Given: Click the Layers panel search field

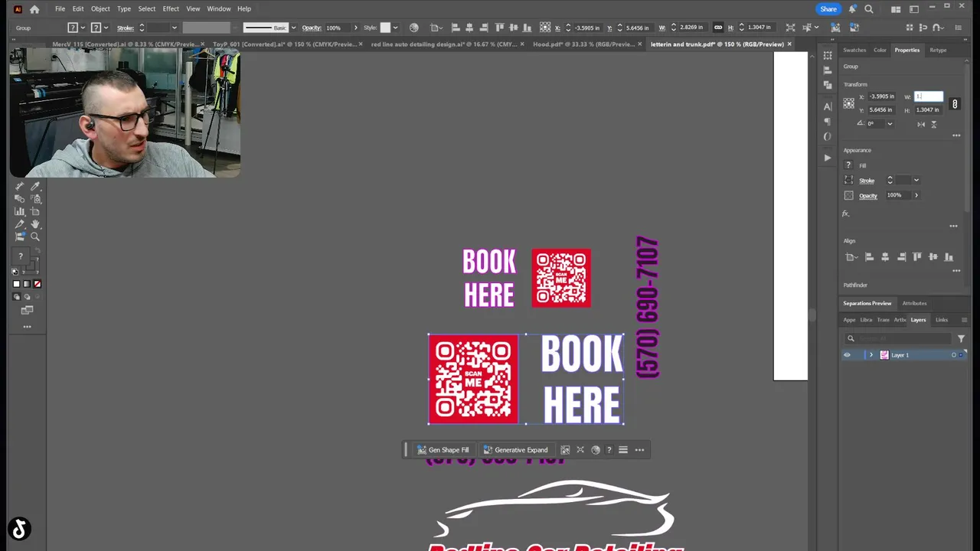Looking at the screenshot, I should tap(897, 338).
